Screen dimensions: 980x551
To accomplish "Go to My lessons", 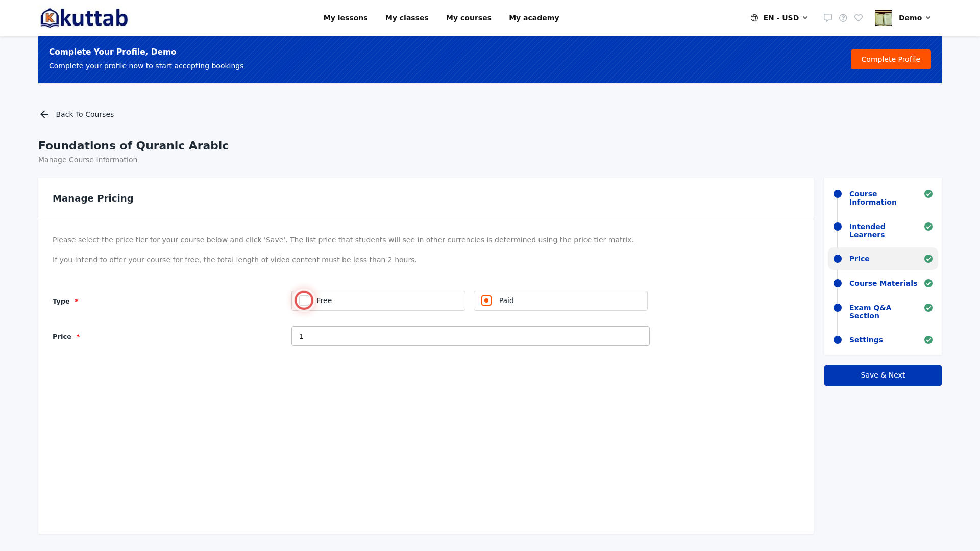I will (346, 18).
